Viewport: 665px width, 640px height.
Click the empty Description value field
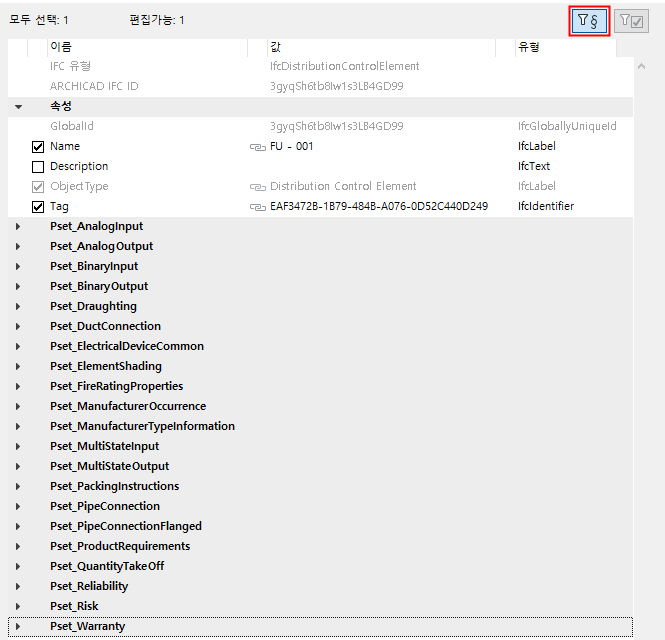[x=382, y=166]
